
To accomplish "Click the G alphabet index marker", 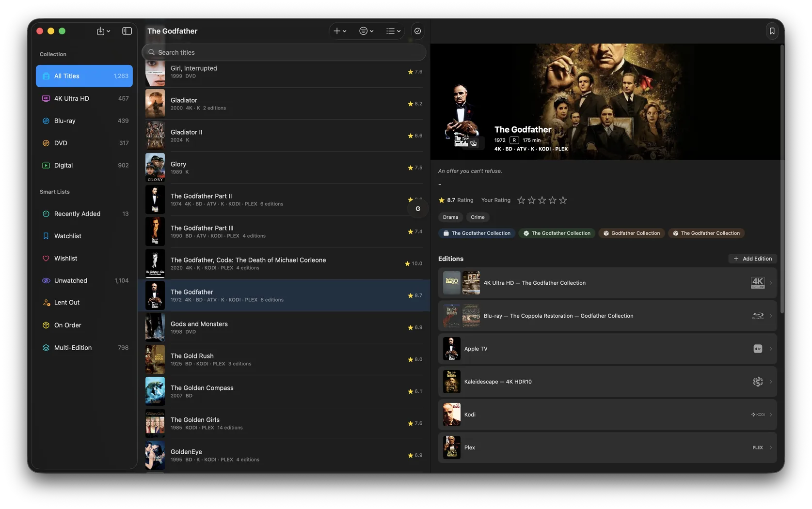I will click(x=418, y=209).
